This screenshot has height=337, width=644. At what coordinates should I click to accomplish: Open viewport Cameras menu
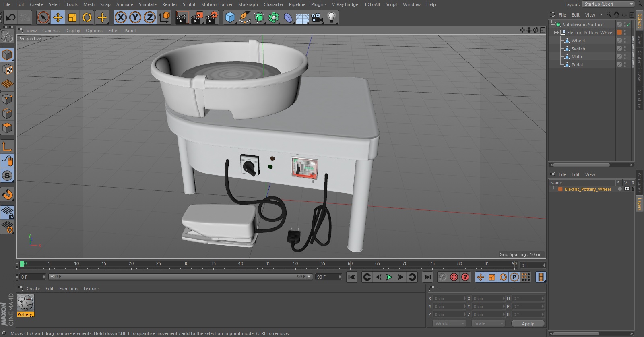(x=51, y=31)
